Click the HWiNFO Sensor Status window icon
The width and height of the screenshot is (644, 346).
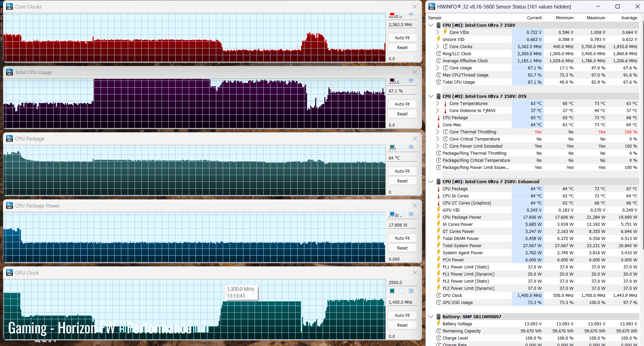[x=432, y=6]
